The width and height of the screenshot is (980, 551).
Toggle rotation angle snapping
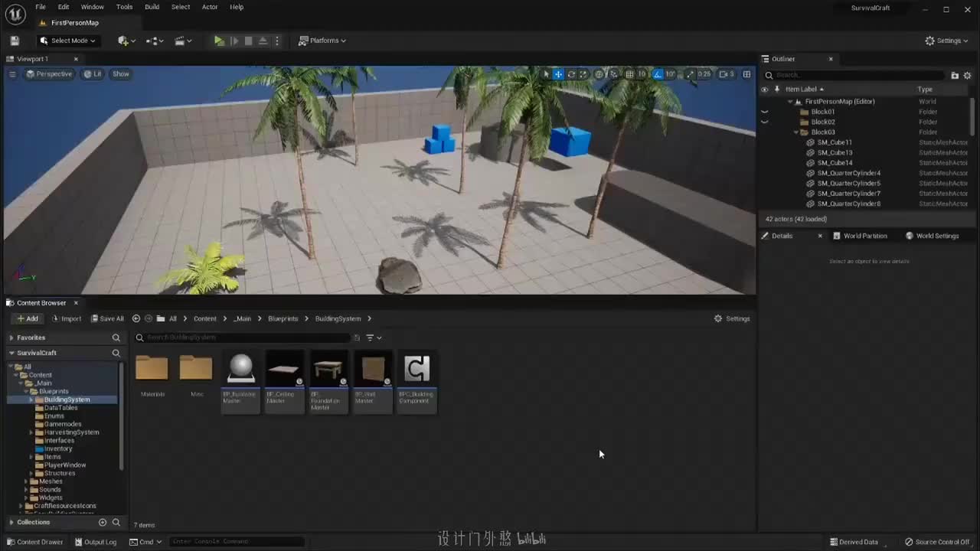[658, 74]
